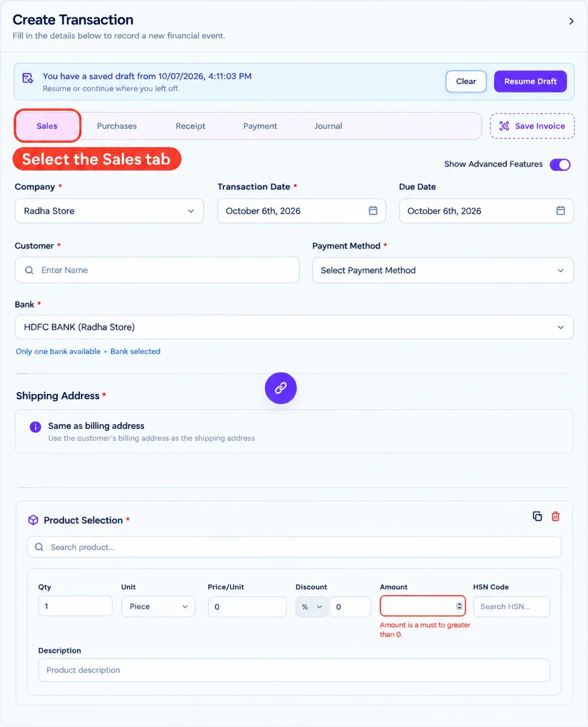Click the search icon in product search
This screenshot has height=727, width=588.
[x=39, y=547]
